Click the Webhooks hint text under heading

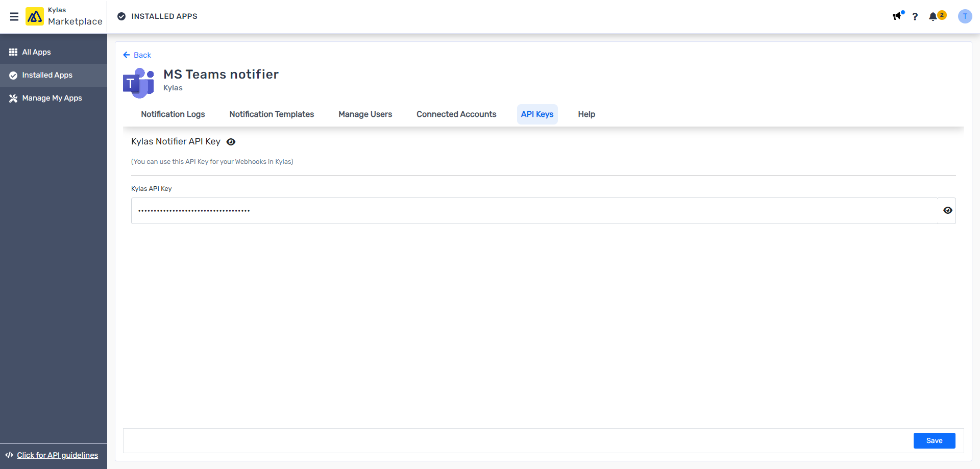point(212,162)
